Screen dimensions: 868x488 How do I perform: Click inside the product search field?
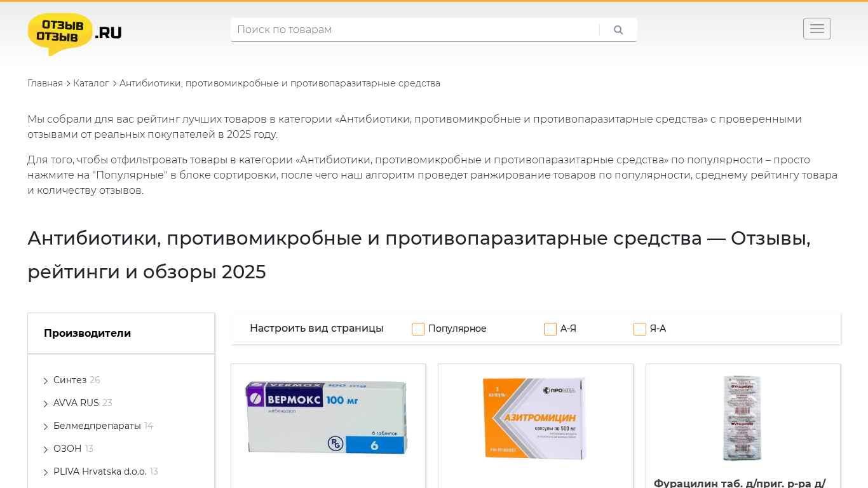[x=413, y=30]
